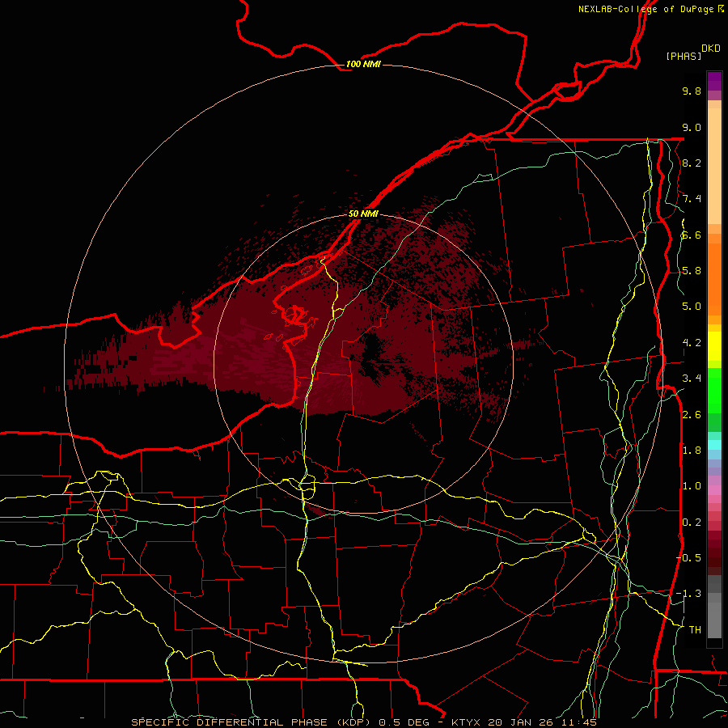Click the -1.3 scale value

pyautogui.click(x=688, y=594)
